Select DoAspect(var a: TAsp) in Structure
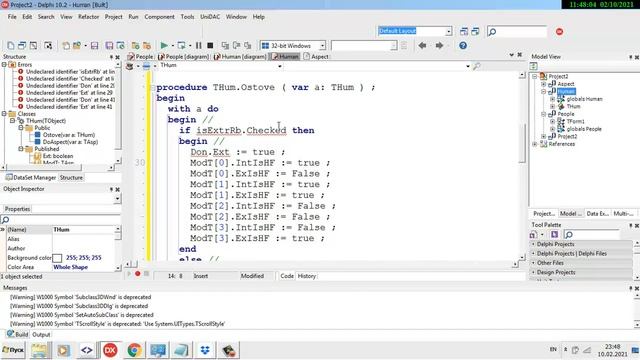The image size is (640, 360). tap(70, 142)
